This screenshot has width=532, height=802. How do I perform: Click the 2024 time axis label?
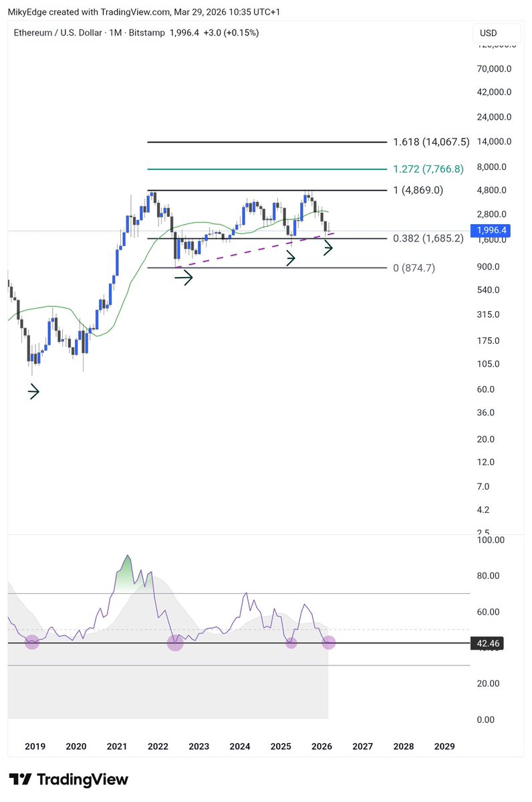(240, 746)
